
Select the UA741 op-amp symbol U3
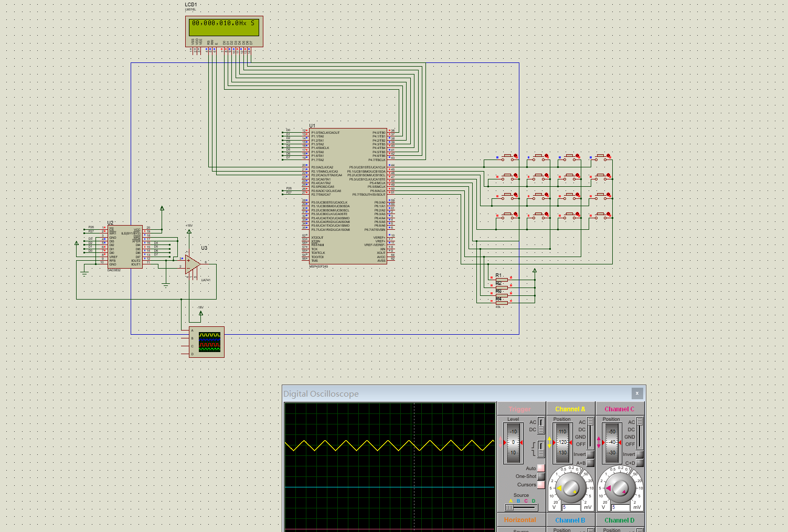tap(192, 264)
